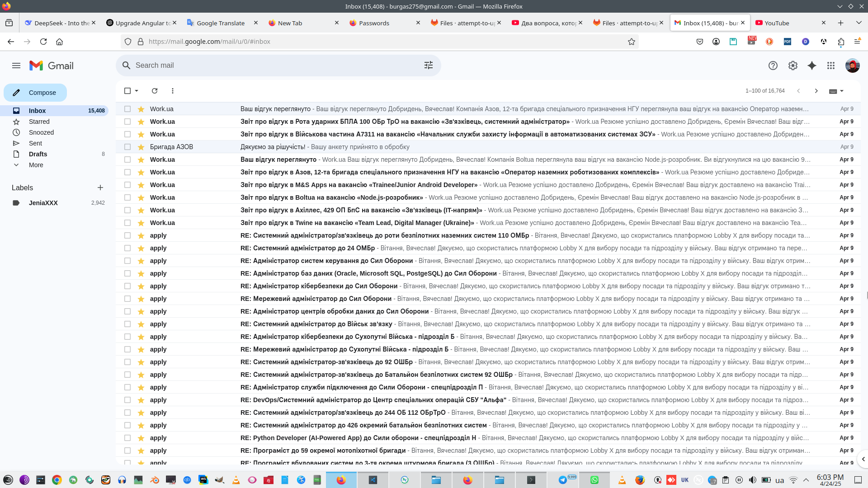
Task: Unstar the Бригада АЗОВ email star
Action: pos(141,147)
